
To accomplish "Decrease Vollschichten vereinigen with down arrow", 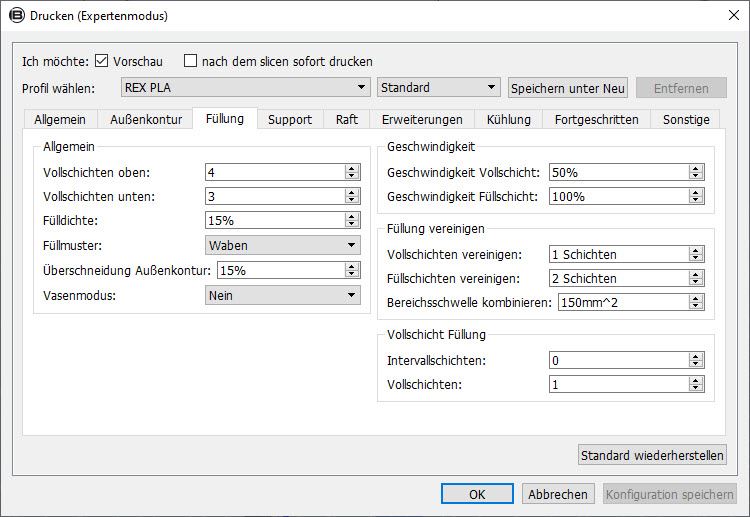I will point(696,257).
